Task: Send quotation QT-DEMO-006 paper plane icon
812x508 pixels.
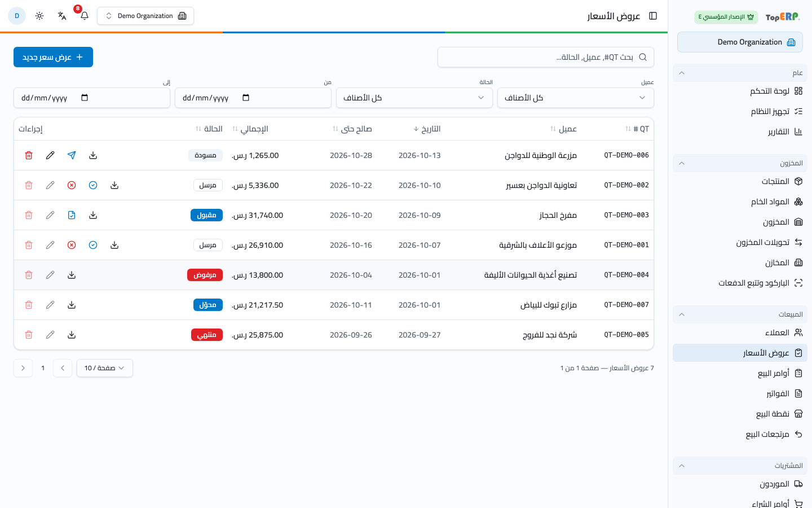Action: [72, 155]
